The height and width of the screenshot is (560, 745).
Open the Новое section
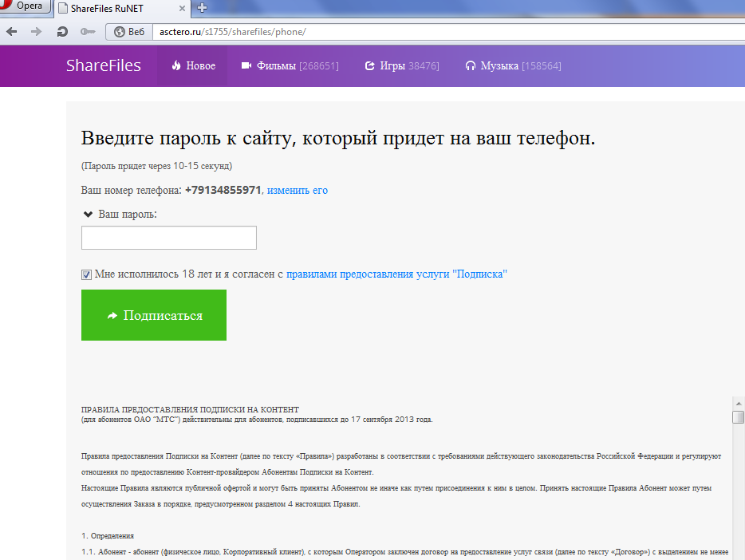[x=193, y=65]
